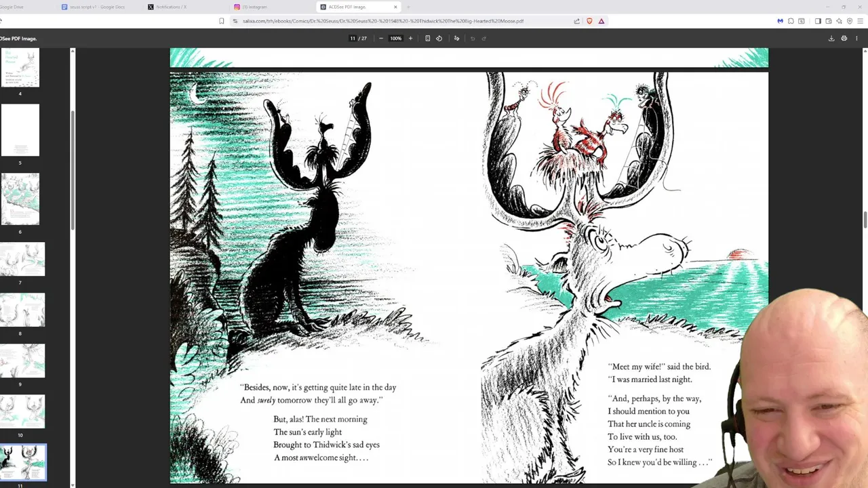
Task: Zoom in with the plus button
Action: (410, 38)
